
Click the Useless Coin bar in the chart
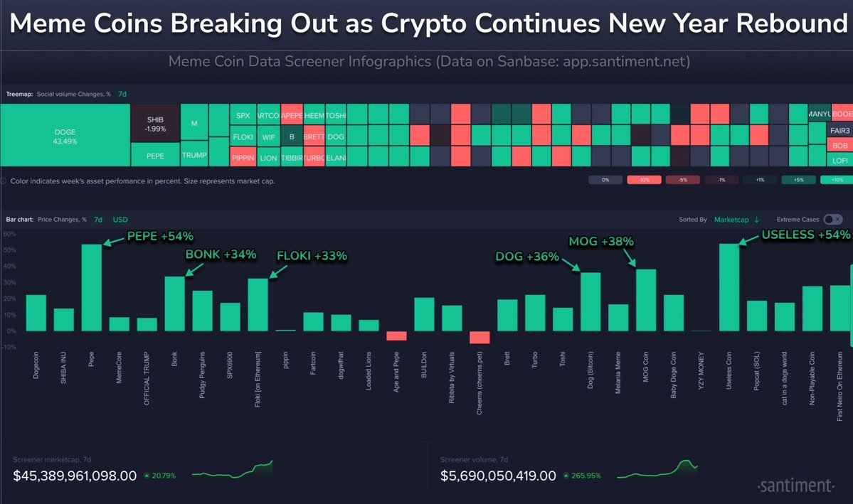729,288
